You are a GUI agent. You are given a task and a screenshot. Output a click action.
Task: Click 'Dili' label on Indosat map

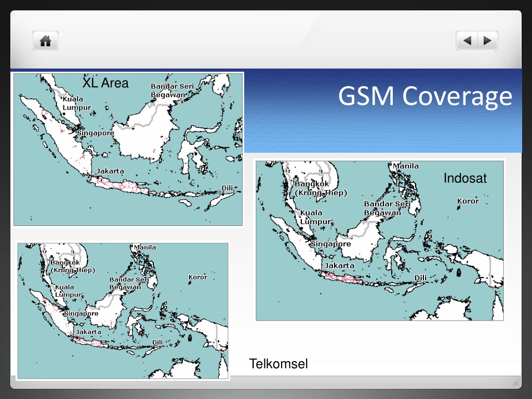click(421, 277)
